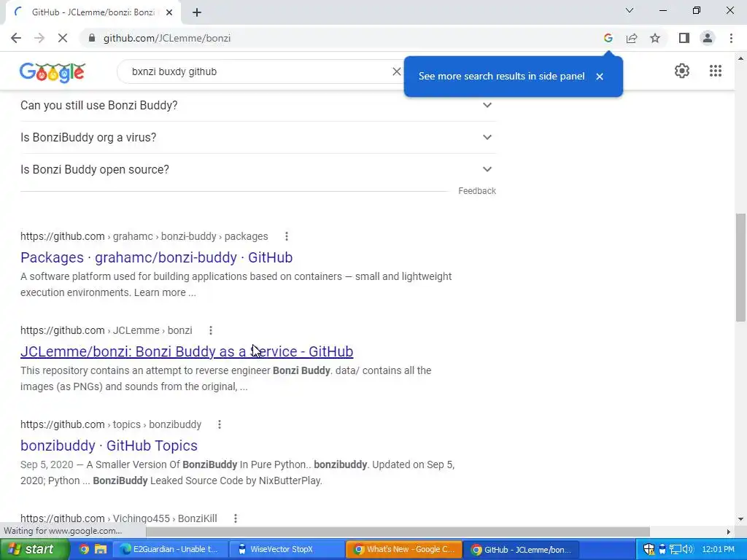Open file explorer from quick launch
This screenshot has width=747, height=560.
coord(100,549)
